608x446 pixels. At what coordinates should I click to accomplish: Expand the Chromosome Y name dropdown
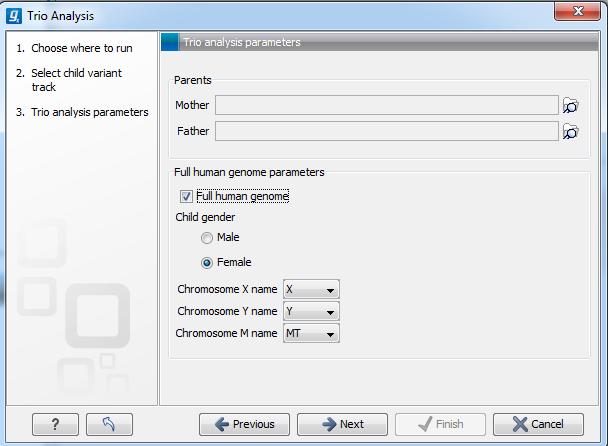[x=311, y=311]
